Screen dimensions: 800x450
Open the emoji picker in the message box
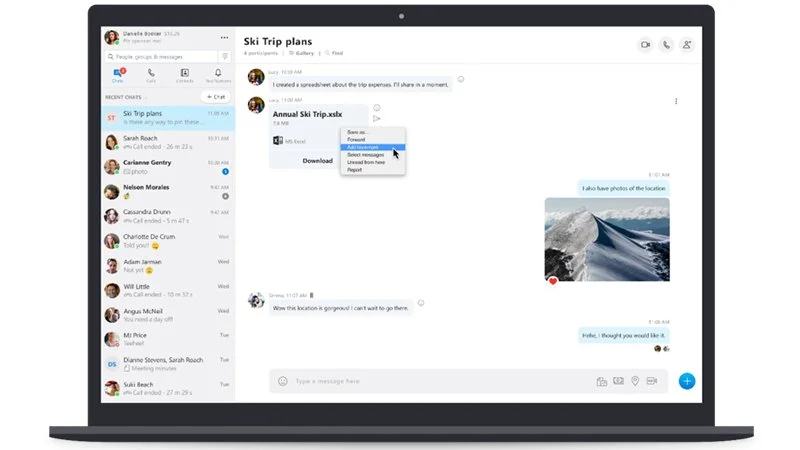tap(283, 381)
